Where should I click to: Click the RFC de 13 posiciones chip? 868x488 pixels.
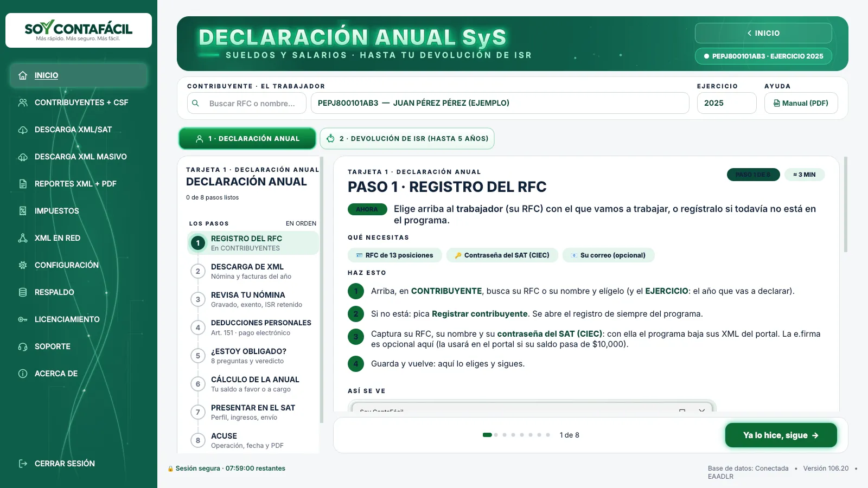[x=395, y=255]
